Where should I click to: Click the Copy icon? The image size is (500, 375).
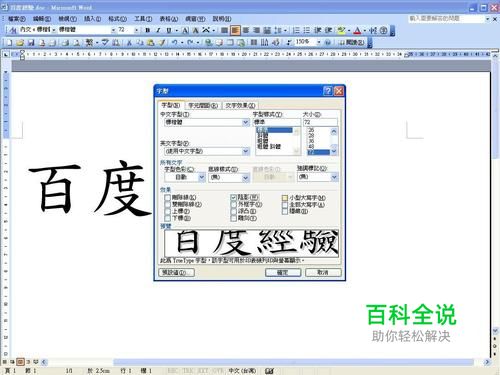(x=140, y=42)
